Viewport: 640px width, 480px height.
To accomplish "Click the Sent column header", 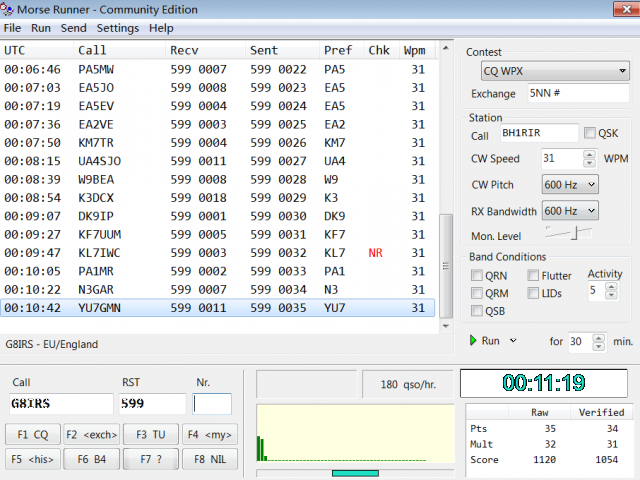I will tap(282, 50).
